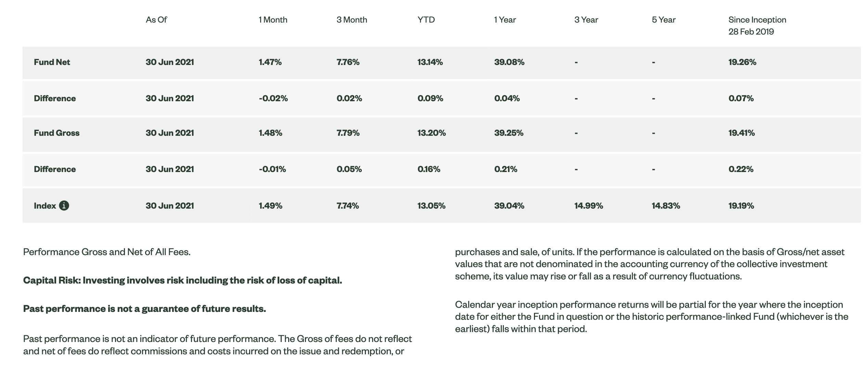Click Index 5 Year value 14.83%
This screenshot has height=368, width=868.
click(x=666, y=206)
